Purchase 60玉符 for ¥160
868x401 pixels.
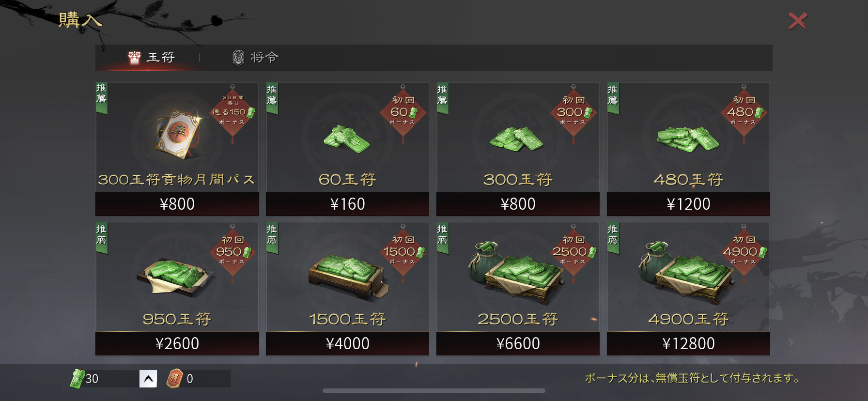click(x=347, y=204)
